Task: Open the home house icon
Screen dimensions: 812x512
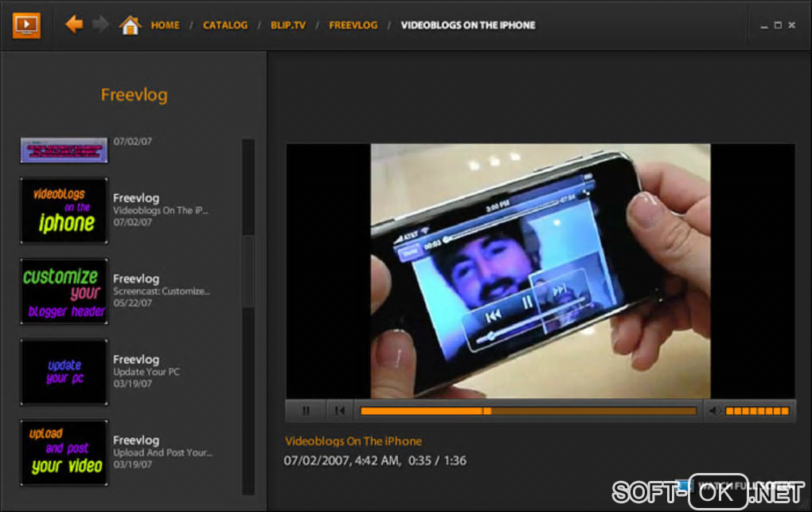Action: (x=130, y=25)
